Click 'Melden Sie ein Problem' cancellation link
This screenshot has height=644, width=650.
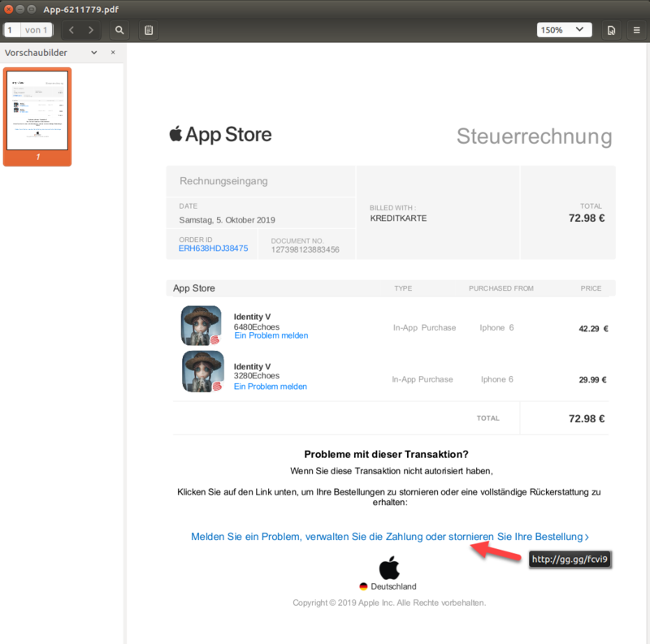389,537
